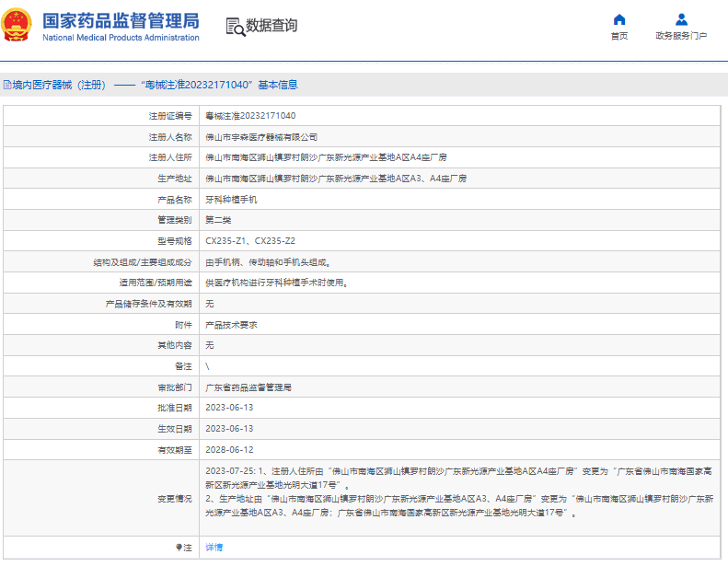
Task: Click the 注册证编号 row label
Action: 170,116
